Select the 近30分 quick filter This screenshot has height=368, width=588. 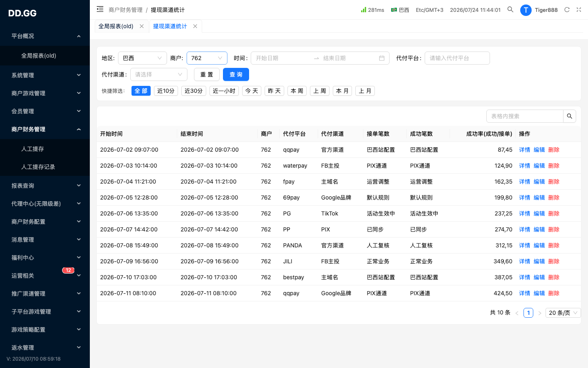pyautogui.click(x=194, y=91)
